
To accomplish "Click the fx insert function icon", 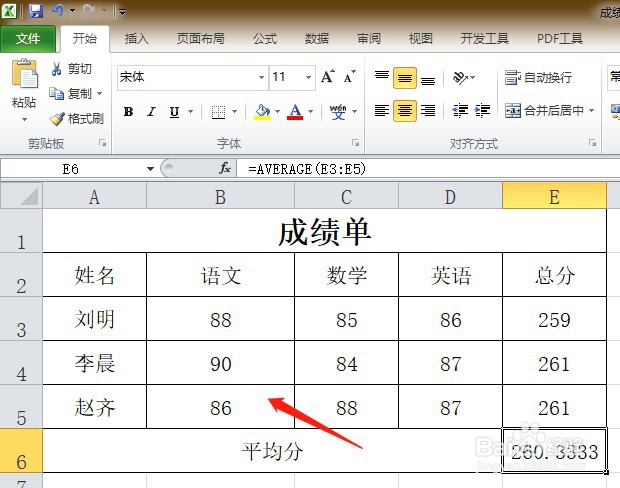I will coord(225,168).
